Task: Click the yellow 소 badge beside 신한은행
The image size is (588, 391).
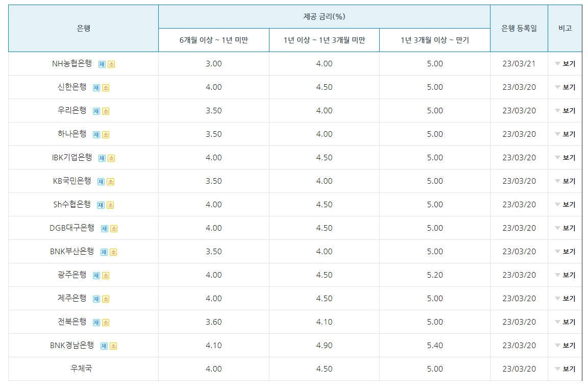Action: 106,88
